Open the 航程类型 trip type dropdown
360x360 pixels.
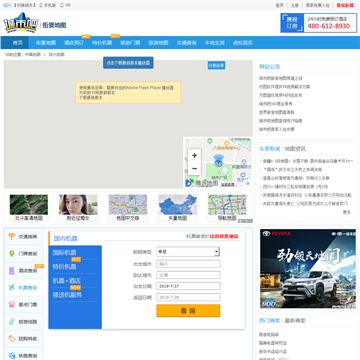tap(188, 252)
